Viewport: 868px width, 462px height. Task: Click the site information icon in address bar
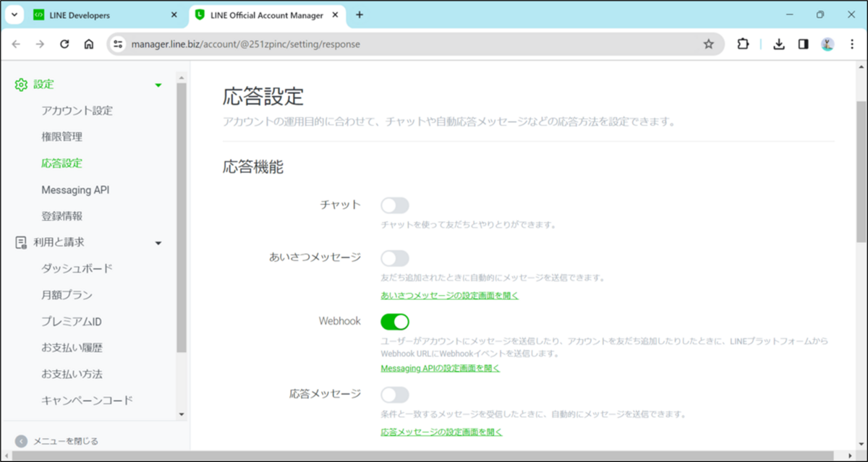pyautogui.click(x=119, y=44)
